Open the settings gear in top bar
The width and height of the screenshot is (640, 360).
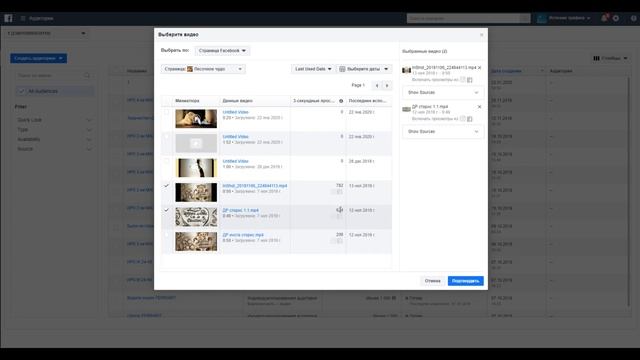616,18
